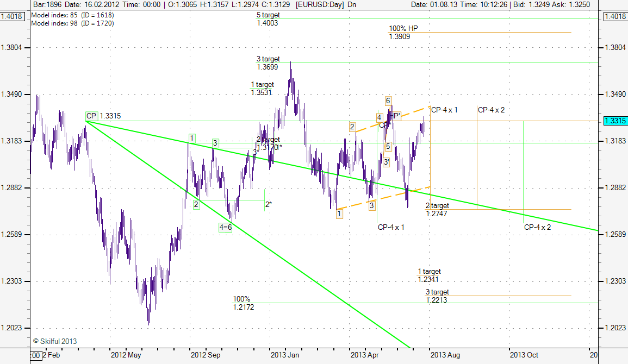Select the green 4=6 wave marker
The height and width of the screenshot is (364, 628).
[x=226, y=227]
